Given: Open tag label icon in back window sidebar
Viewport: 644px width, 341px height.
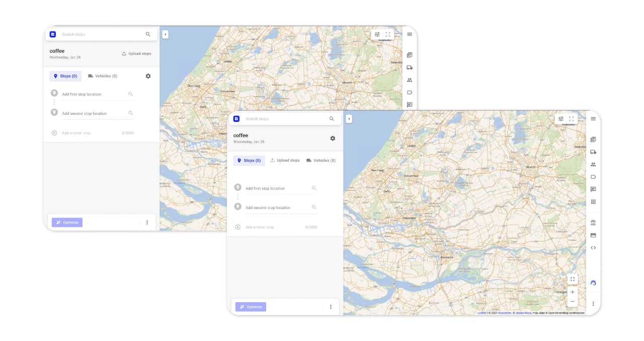Looking at the screenshot, I should [410, 92].
